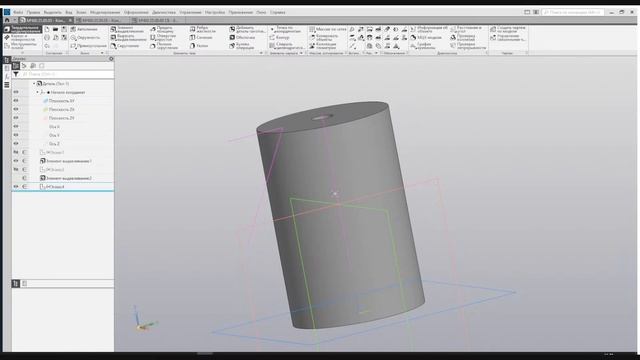Click Вырезать выдавливанием tool
This screenshot has height=360, width=640.
tap(128, 38)
